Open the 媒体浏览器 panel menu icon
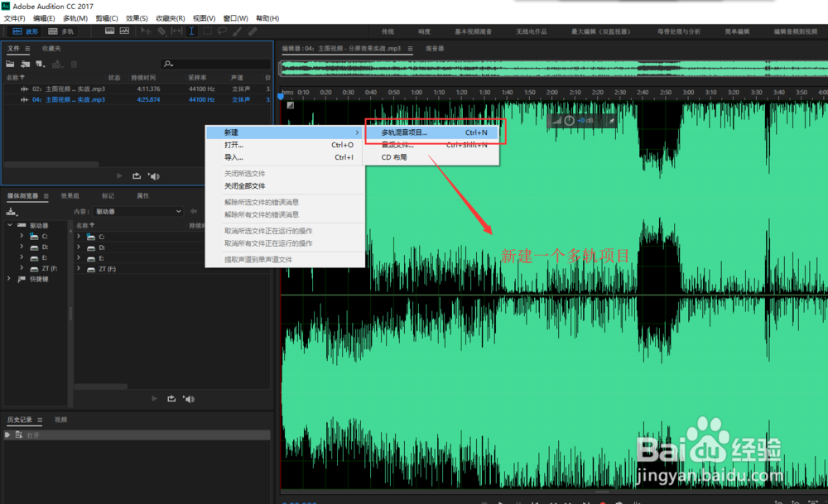The width and height of the screenshot is (828, 504). point(46,196)
